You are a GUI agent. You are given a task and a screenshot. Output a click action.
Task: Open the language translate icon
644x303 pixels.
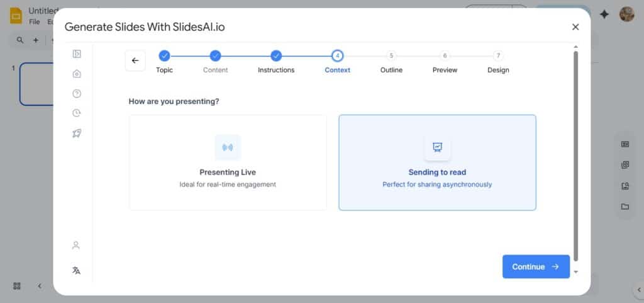pyautogui.click(x=76, y=270)
